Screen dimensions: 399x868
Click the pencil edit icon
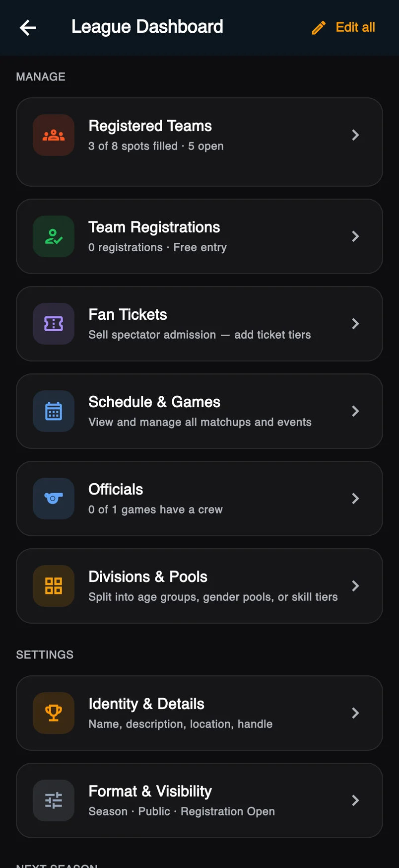tap(319, 28)
